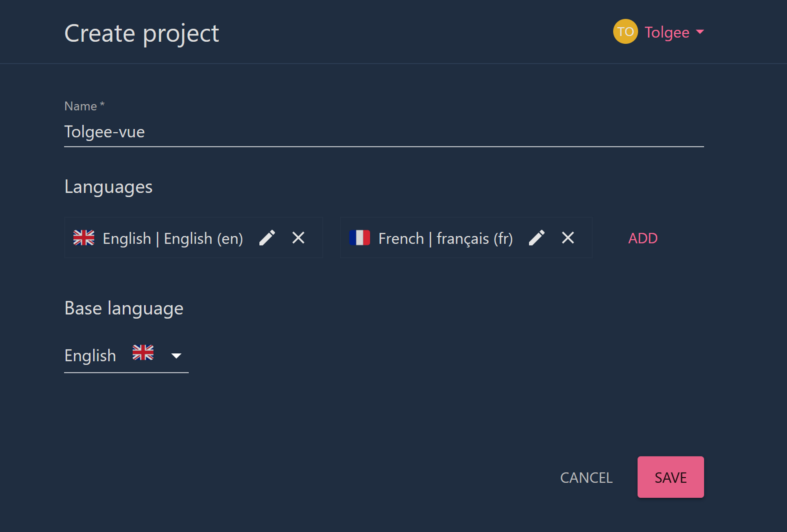Click the SAVE button
The width and height of the screenshot is (787, 532).
click(670, 477)
